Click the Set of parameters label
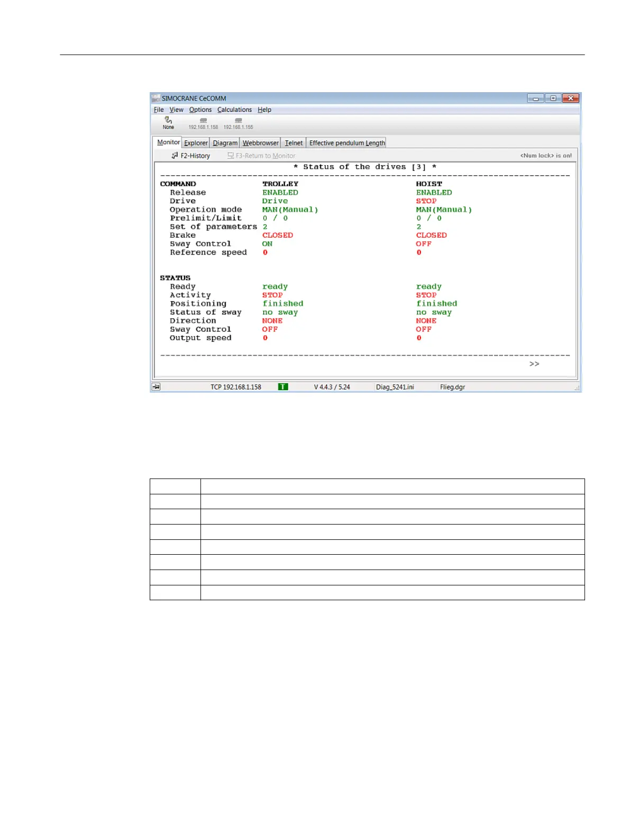Screen dimensions: 630x840 click(214, 227)
